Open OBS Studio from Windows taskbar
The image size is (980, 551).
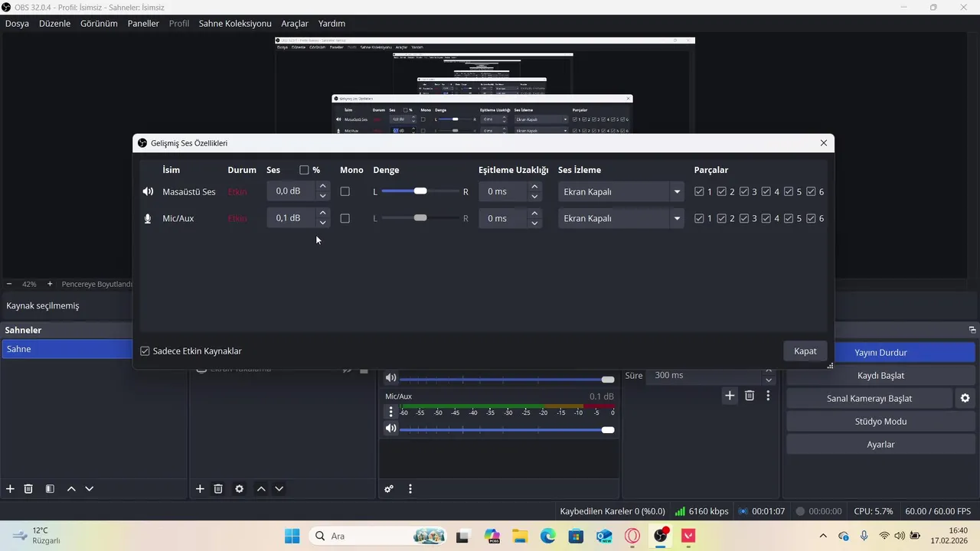click(x=660, y=536)
